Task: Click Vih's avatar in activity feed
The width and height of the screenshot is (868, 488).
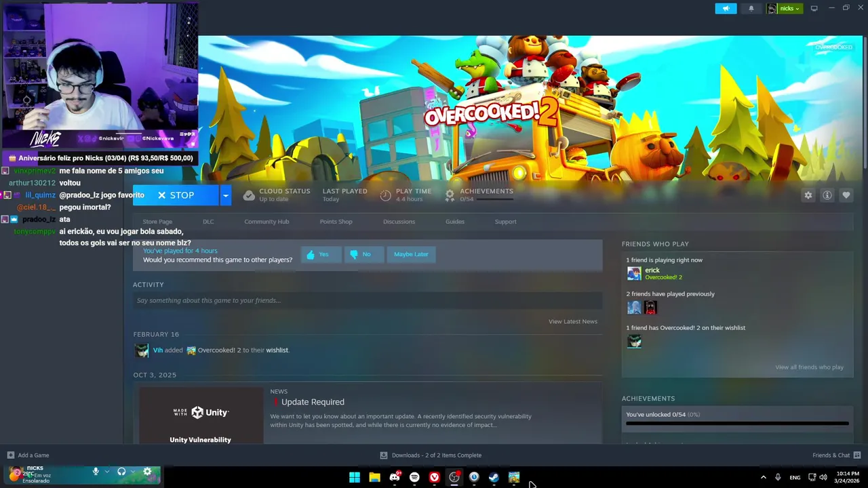Action: pyautogui.click(x=141, y=350)
